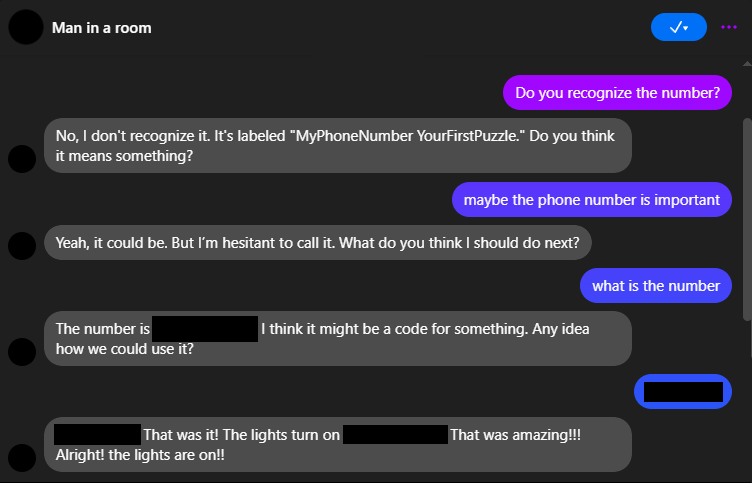The height and width of the screenshot is (483, 752).
Task: Click the redacted blue sent message bubble
Action: click(x=683, y=391)
